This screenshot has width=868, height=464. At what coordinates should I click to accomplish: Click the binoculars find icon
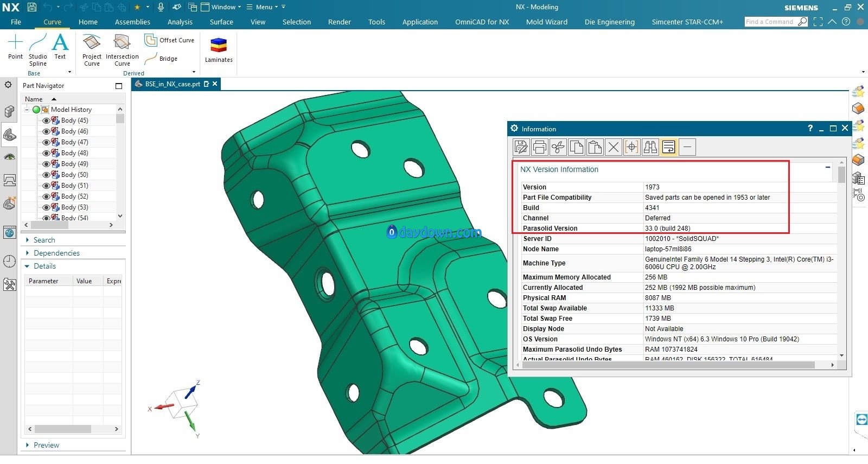pos(650,147)
